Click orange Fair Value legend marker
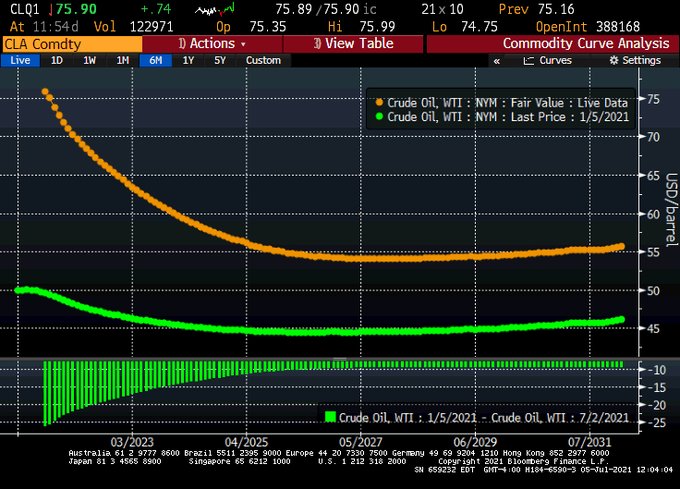 378,102
